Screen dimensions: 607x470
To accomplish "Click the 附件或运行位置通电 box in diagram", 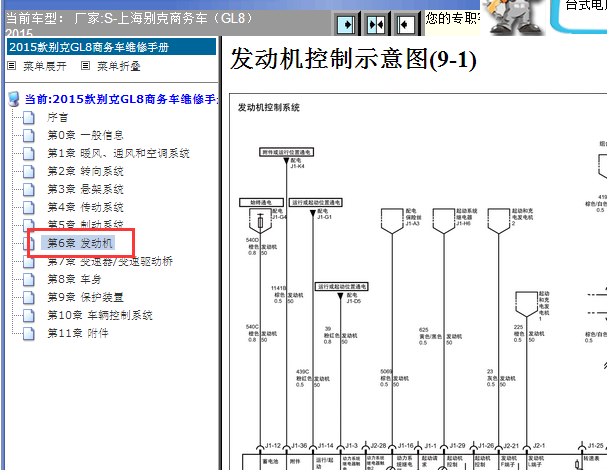I will (x=286, y=152).
